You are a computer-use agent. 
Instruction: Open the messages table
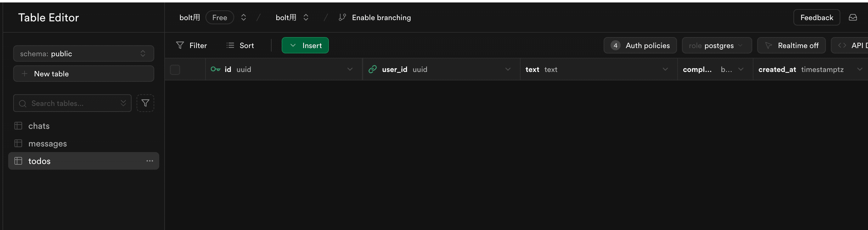48,144
